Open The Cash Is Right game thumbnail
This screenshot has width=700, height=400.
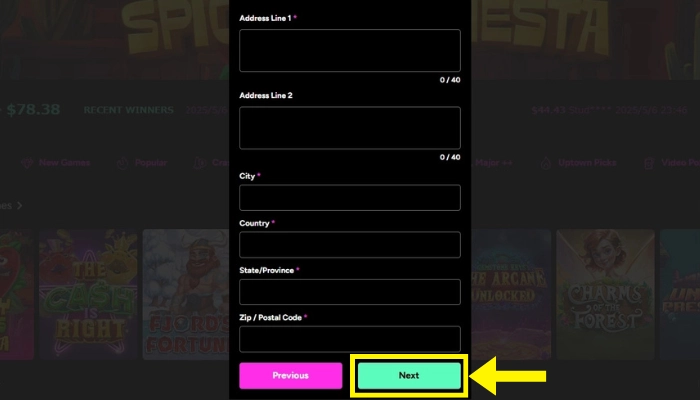(x=88, y=294)
